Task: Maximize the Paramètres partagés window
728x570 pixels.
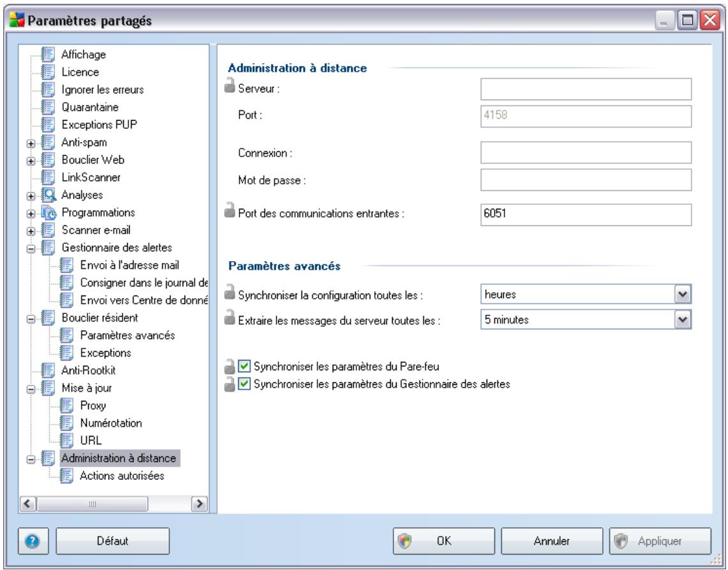Action: [688, 20]
